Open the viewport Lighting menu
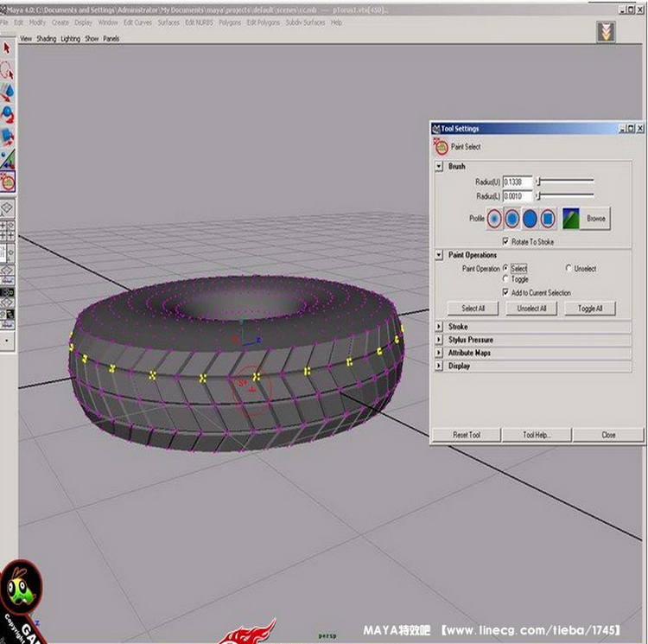The image size is (648, 644). click(x=70, y=38)
